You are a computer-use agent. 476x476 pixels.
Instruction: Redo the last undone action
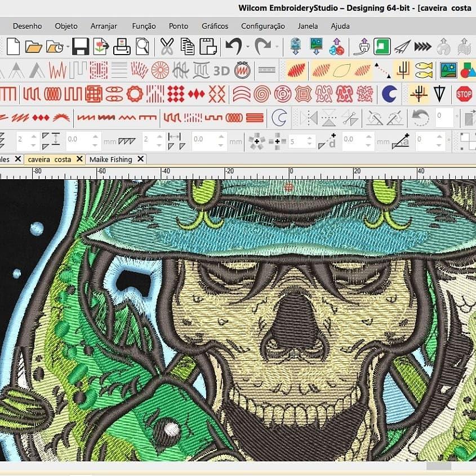click(x=263, y=46)
